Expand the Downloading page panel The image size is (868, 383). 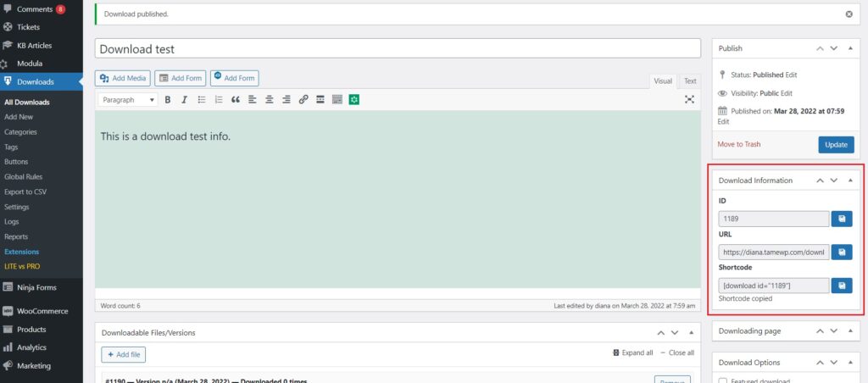tap(850, 331)
